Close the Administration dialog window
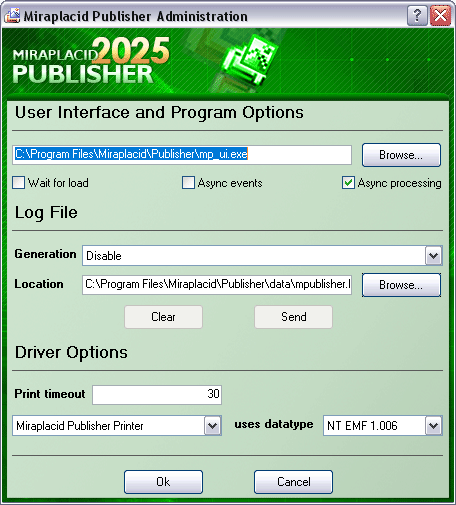The height and width of the screenshot is (505, 456). (x=440, y=15)
